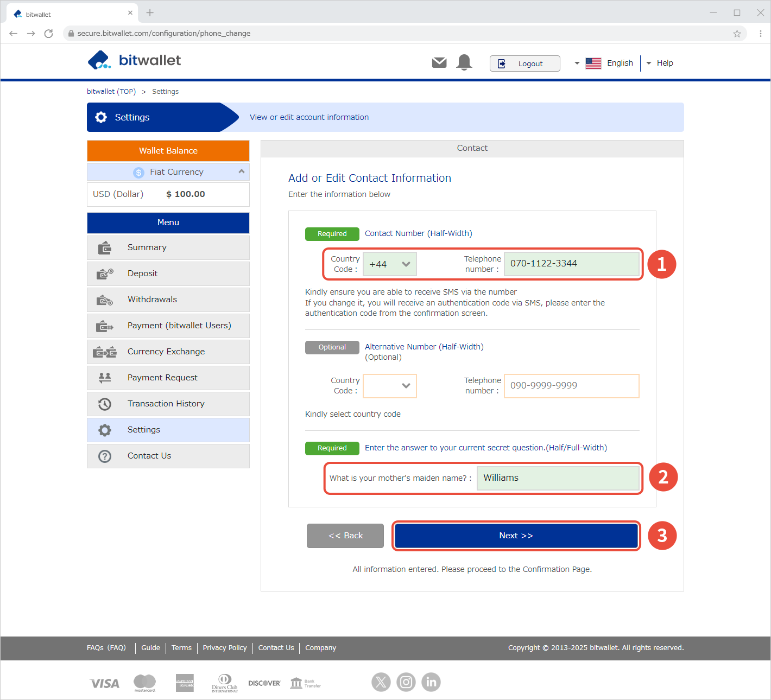Open the Privacy Policy footer link
This screenshot has height=700, width=771.
[225, 648]
